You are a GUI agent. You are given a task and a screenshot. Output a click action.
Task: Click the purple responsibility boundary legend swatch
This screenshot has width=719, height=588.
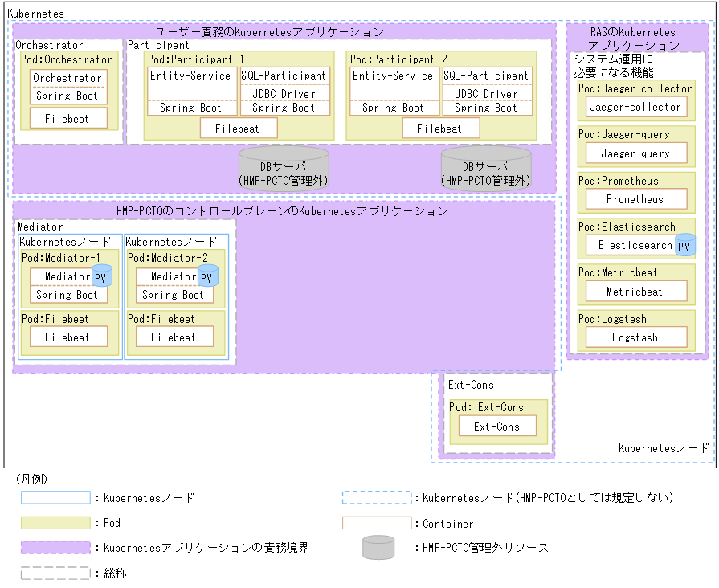point(55,547)
